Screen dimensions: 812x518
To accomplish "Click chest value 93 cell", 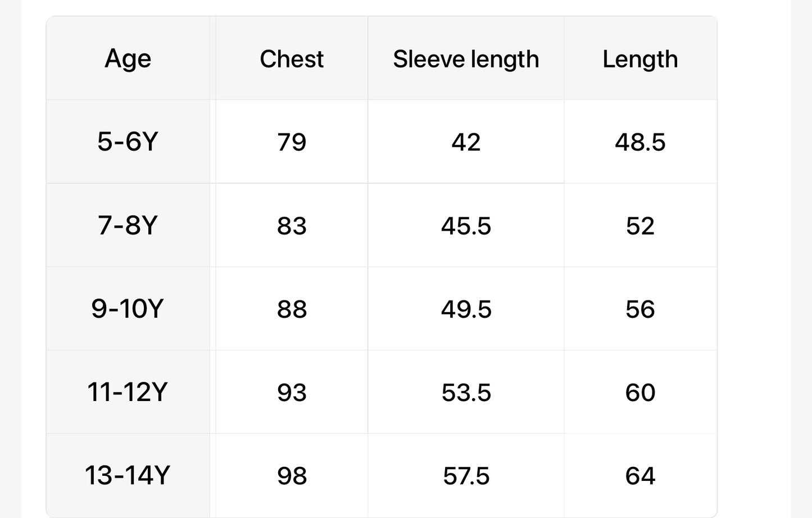I will 292,392.
